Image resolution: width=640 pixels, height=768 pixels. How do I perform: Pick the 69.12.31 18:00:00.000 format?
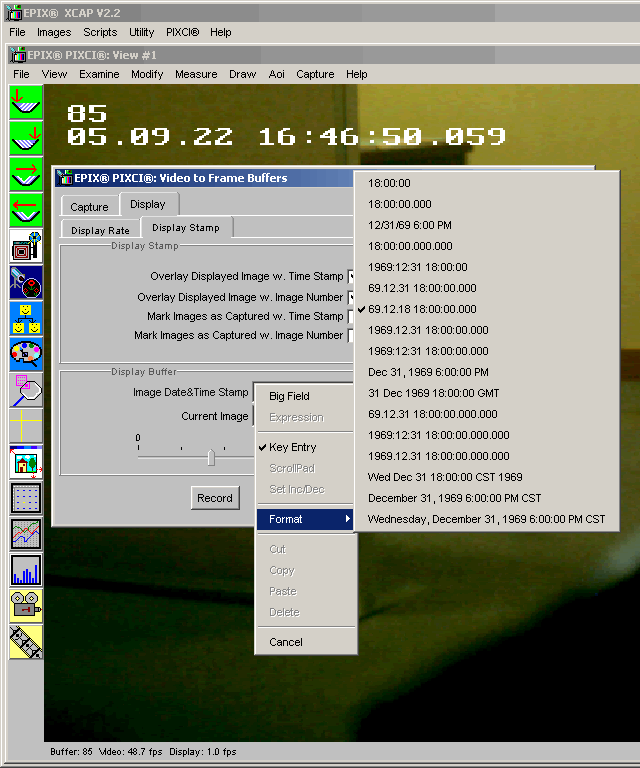pyautogui.click(x=487, y=288)
